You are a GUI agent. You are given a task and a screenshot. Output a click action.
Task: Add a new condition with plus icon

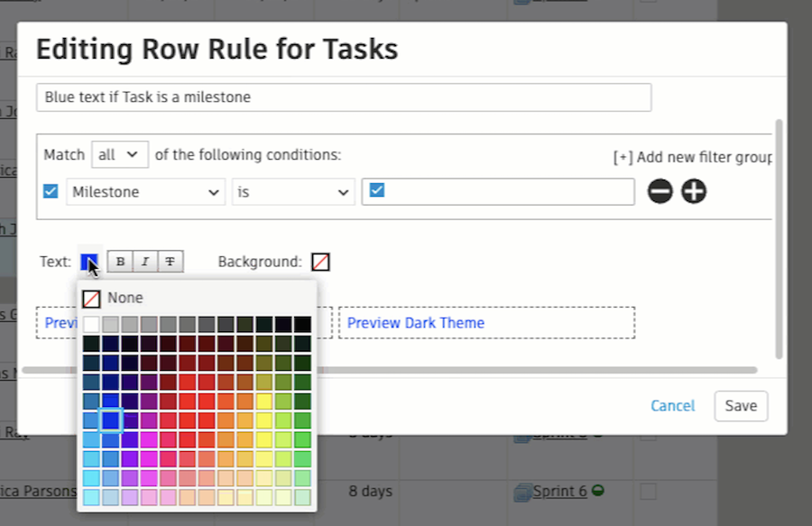(694, 191)
